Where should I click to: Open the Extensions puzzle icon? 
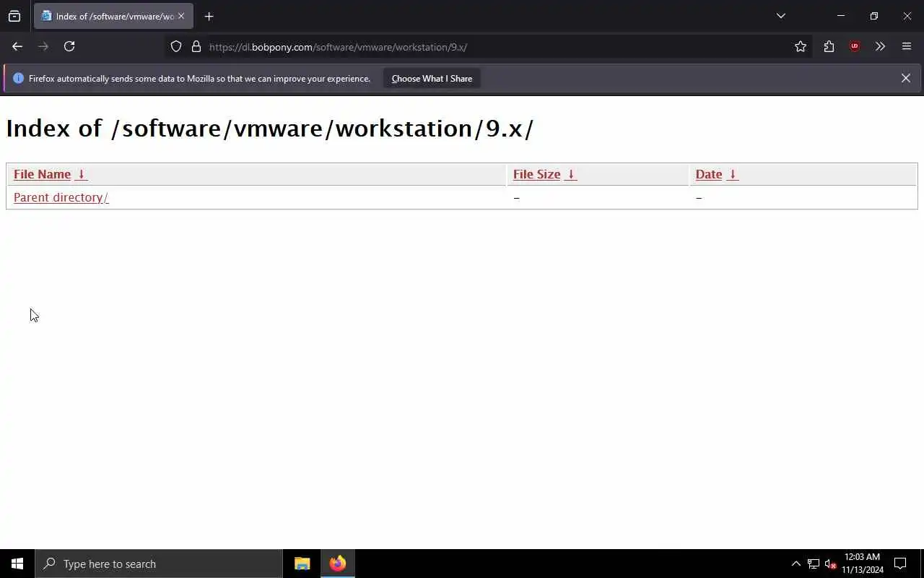tap(829, 47)
